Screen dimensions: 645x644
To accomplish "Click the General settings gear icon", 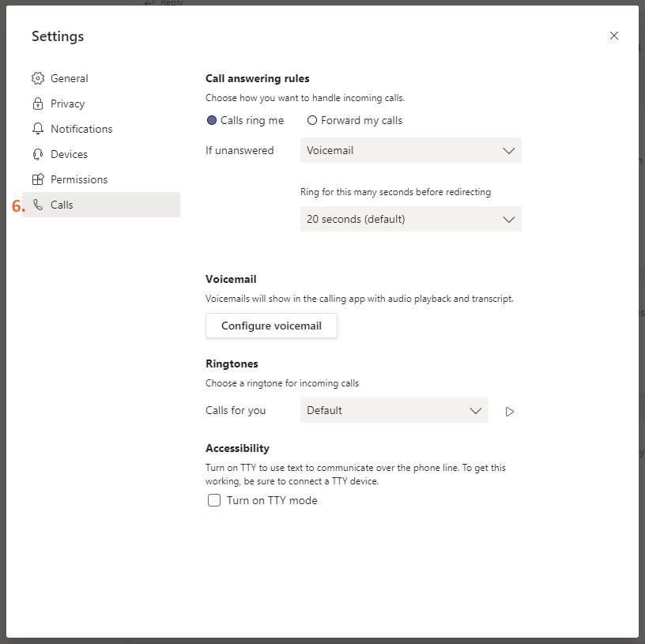I will tap(37, 78).
